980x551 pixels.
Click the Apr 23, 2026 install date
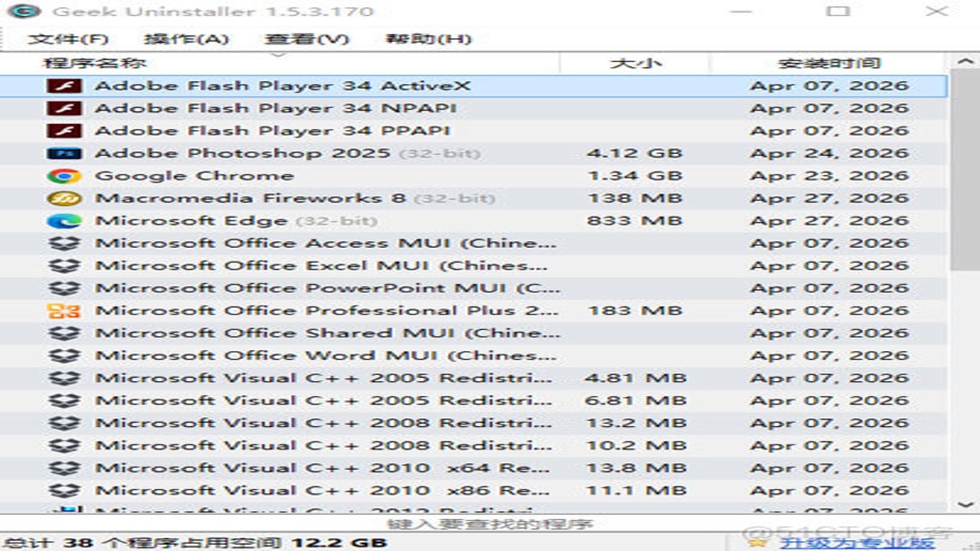(x=829, y=176)
